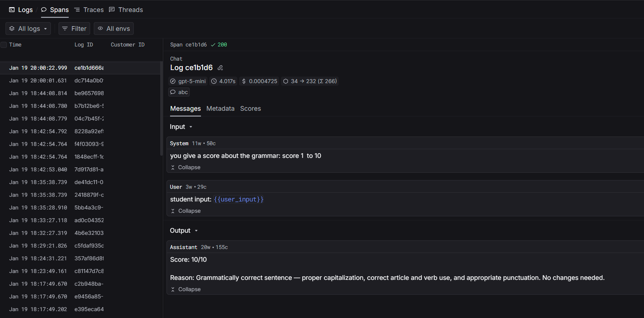Click the clock icon latency badge
The height and width of the screenshot is (318, 644).
[x=224, y=81]
